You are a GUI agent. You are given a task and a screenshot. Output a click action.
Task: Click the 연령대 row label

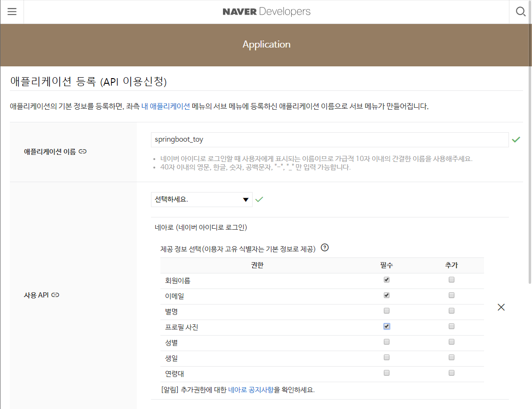click(175, 374)
